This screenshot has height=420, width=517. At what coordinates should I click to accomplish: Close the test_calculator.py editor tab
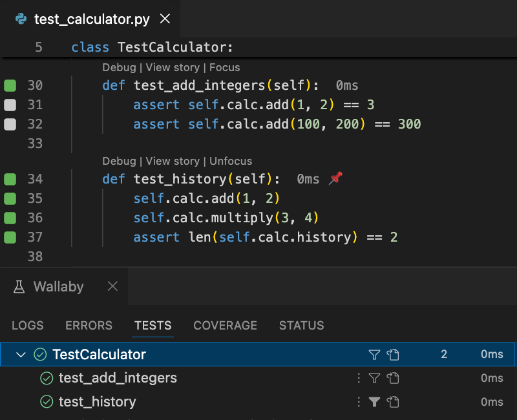pyautogui.click(x=165, y=19)
